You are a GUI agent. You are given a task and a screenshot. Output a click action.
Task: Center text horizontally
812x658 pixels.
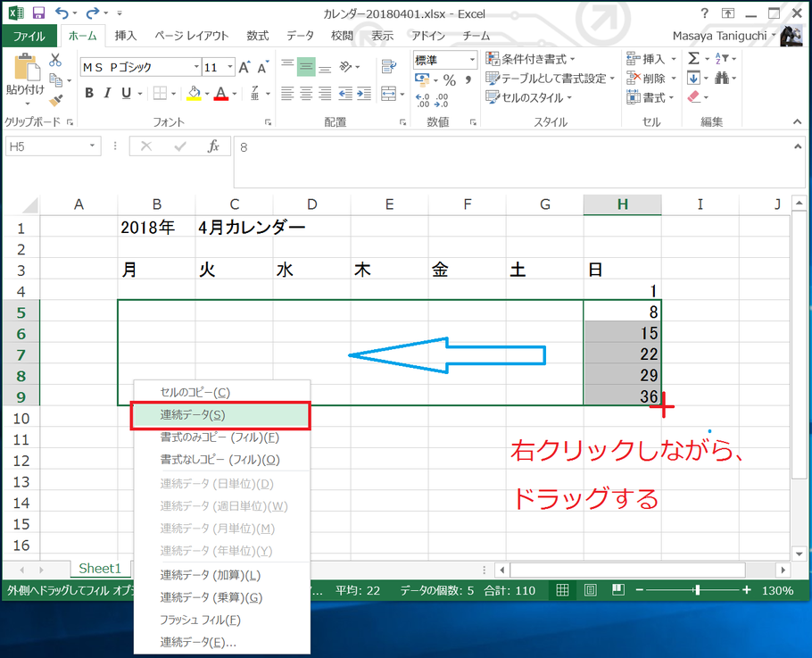pos(306,93)
